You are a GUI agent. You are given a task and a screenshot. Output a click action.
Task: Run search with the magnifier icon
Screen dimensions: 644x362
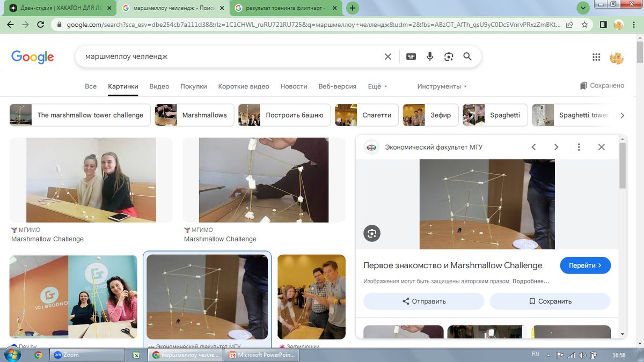click(x=467, y=56)
